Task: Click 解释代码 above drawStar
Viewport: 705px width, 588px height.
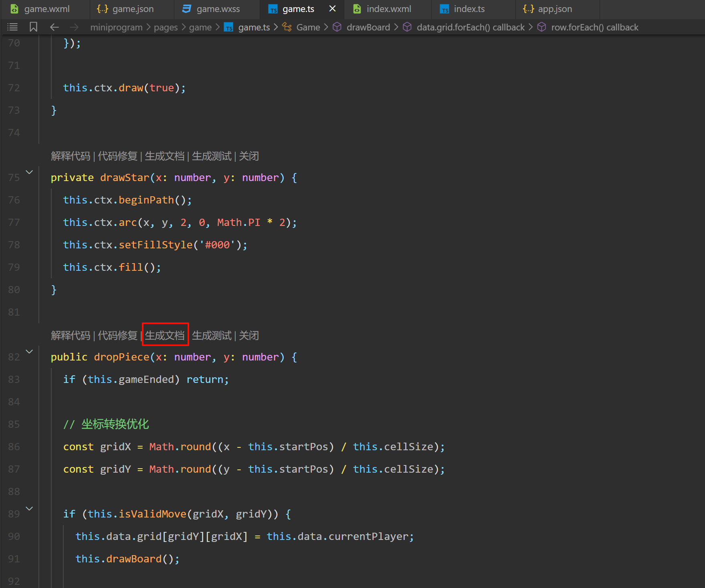Action: click(71, 156)
